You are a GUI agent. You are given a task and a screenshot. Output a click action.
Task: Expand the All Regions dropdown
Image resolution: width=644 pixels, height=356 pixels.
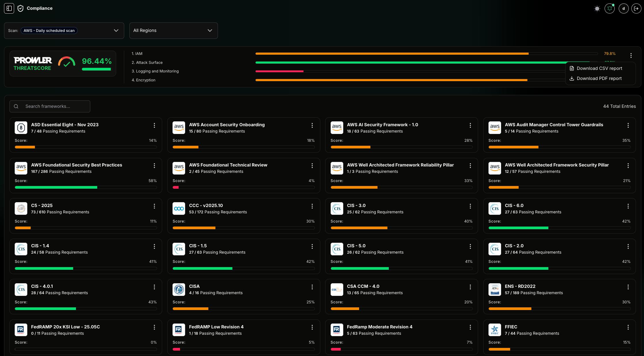coord(174,30)
